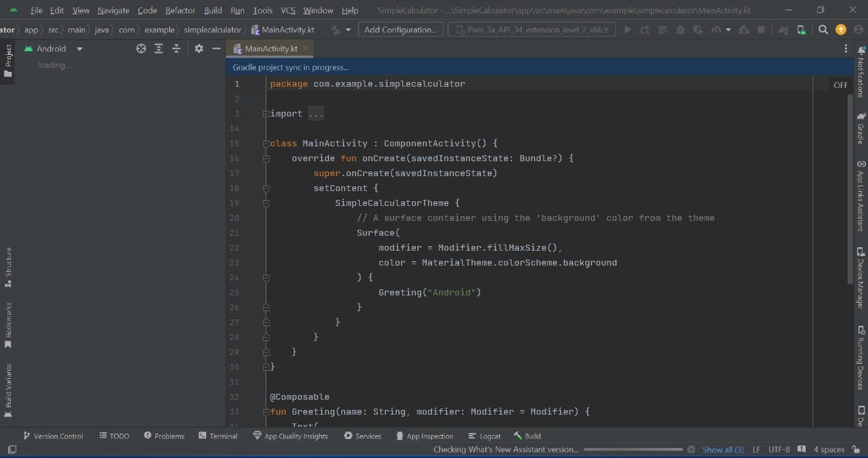The width and height of the screenshot is (868, 458).
Task: Click Apply Changes and Restart Activity icon
Action: pos(645,30)
